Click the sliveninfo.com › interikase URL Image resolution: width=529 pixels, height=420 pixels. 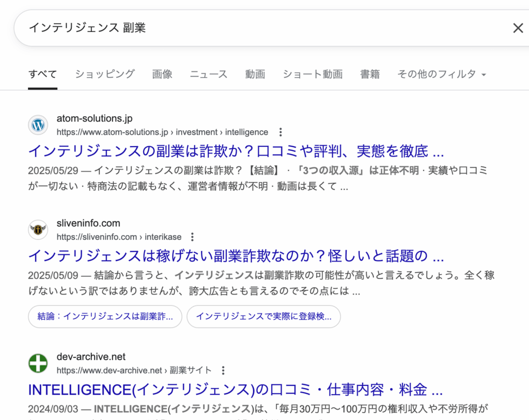(119, 237)
